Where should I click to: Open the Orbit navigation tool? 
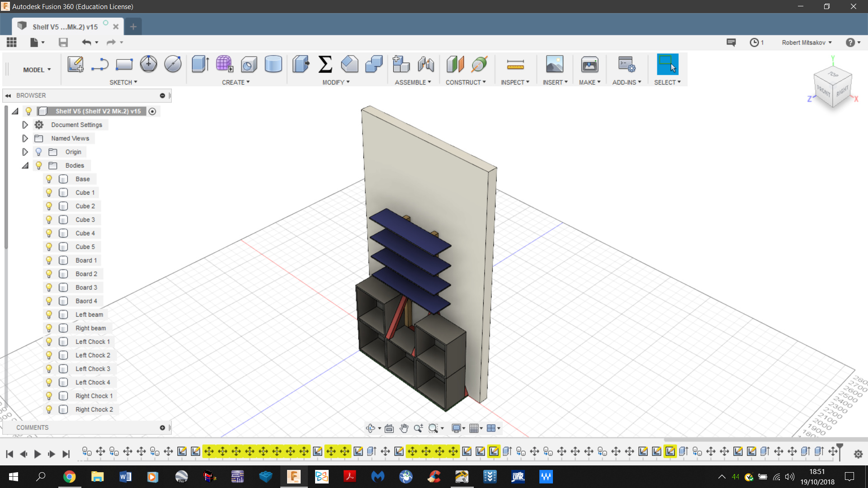click(371, 428)
